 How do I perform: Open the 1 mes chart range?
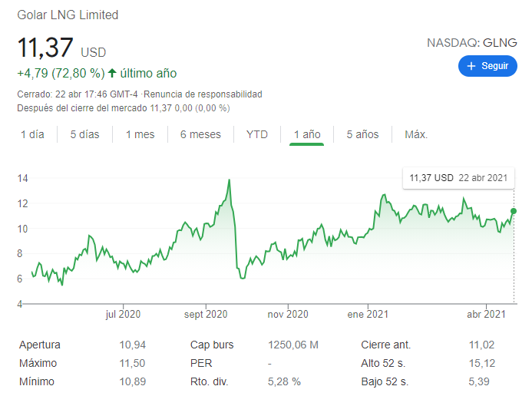click(140, 134)
